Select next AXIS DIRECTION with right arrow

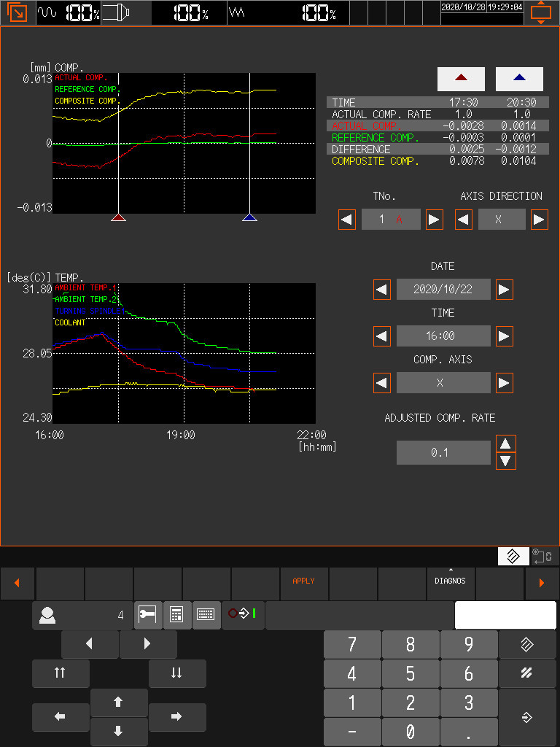540,220
